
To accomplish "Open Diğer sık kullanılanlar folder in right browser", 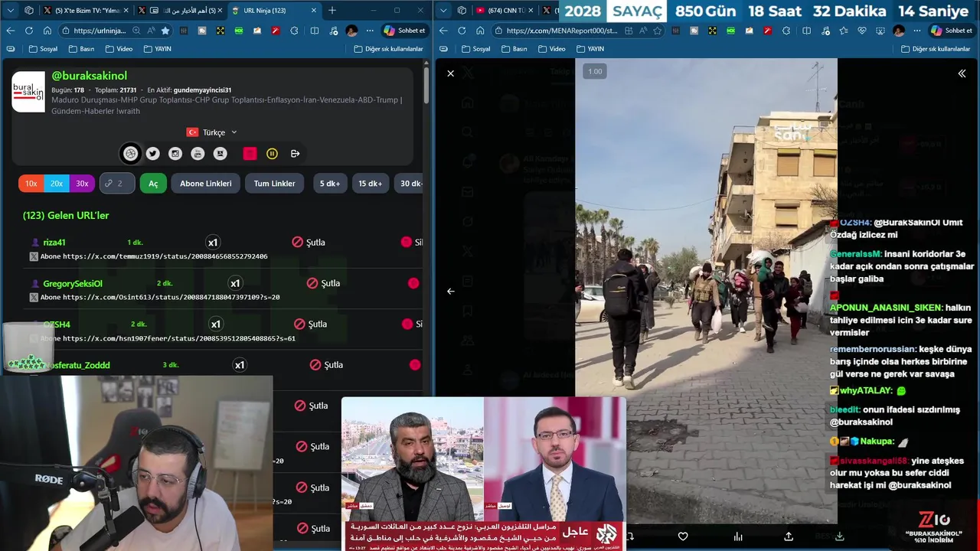I will (x=936, y=49).
